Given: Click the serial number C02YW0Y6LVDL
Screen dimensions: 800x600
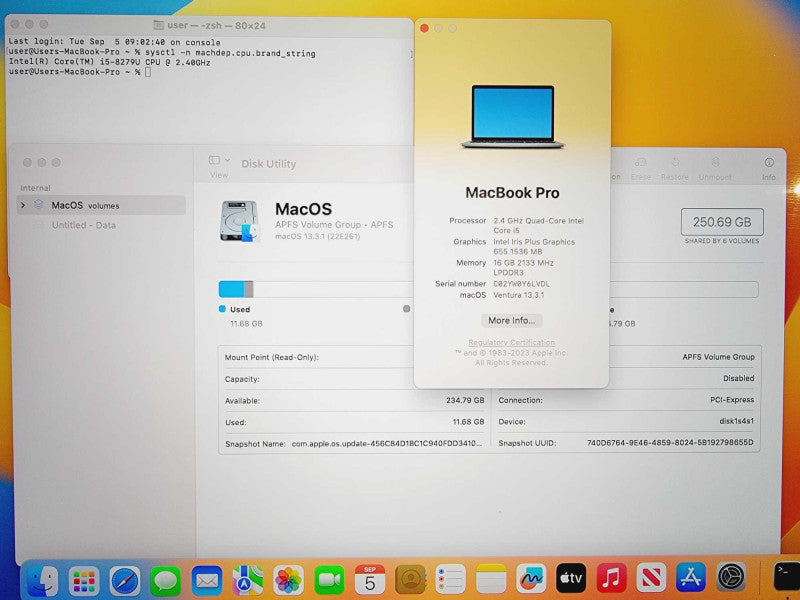Looking at the screenshot, I should pos(521,284).
